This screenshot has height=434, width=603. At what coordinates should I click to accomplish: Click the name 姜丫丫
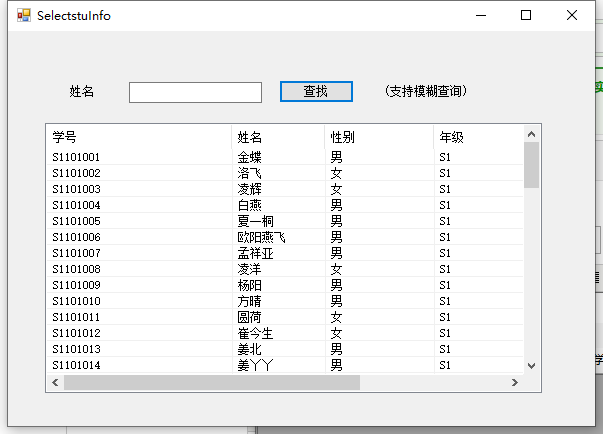(255, 365)
